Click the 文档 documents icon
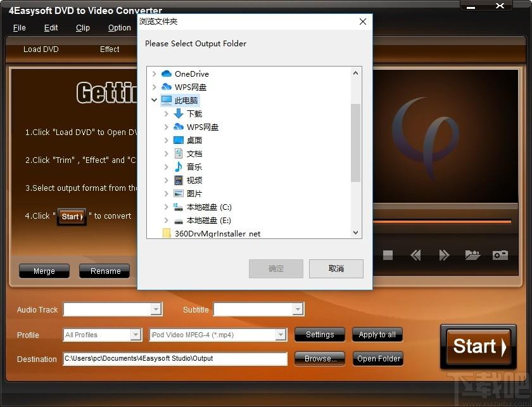The image size is (532, 407). pyautogui.click(x=179, y=153)
